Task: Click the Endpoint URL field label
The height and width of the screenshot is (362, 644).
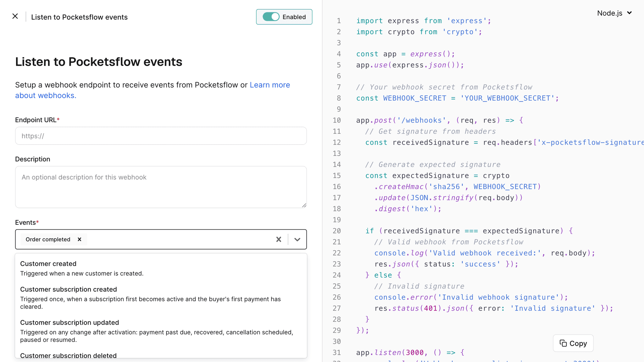Action: [x=37, y=120]
